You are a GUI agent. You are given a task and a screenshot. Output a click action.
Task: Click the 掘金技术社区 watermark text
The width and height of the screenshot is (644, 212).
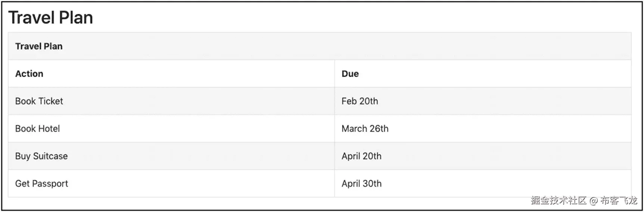[x=559, y=200]
